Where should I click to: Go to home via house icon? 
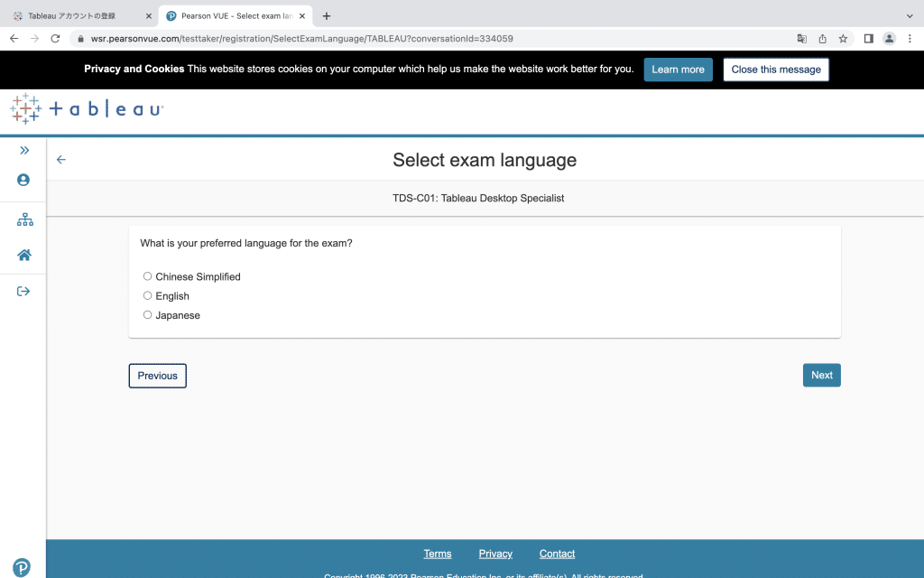tap(24, 255)
